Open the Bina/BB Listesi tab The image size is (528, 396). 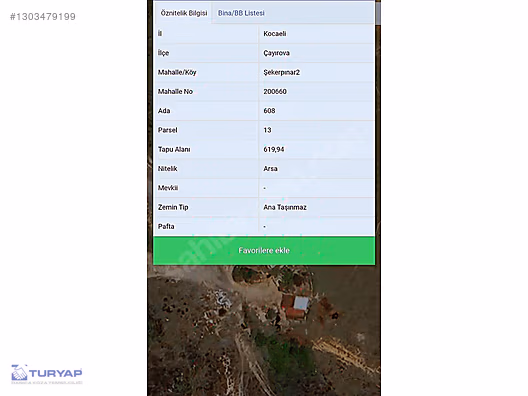[x=241, y=13]
